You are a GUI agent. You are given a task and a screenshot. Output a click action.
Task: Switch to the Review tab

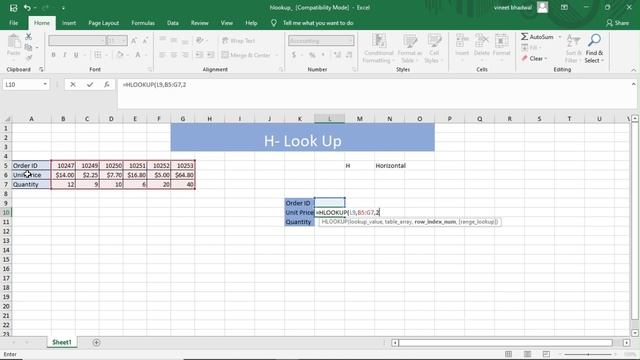point(200,23)
